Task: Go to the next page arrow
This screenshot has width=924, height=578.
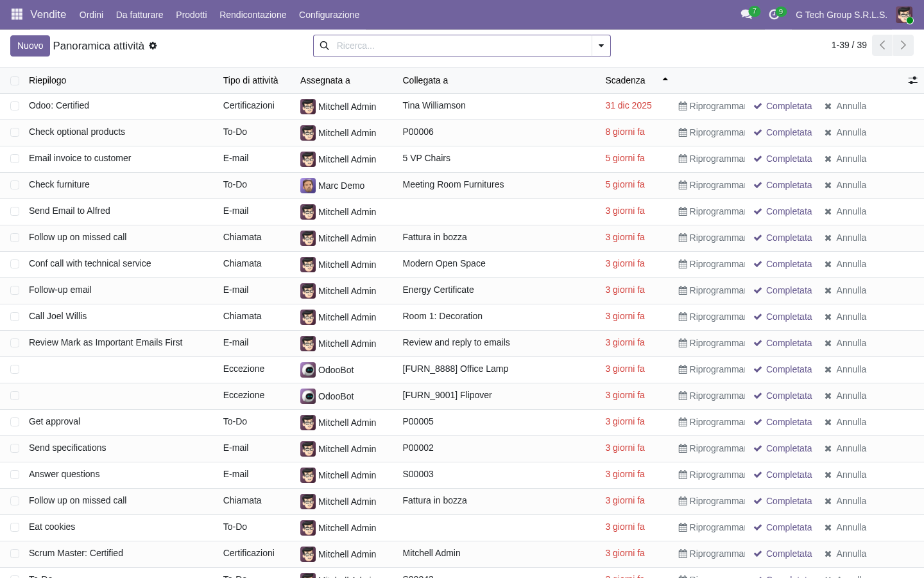Action: point(903,45)
